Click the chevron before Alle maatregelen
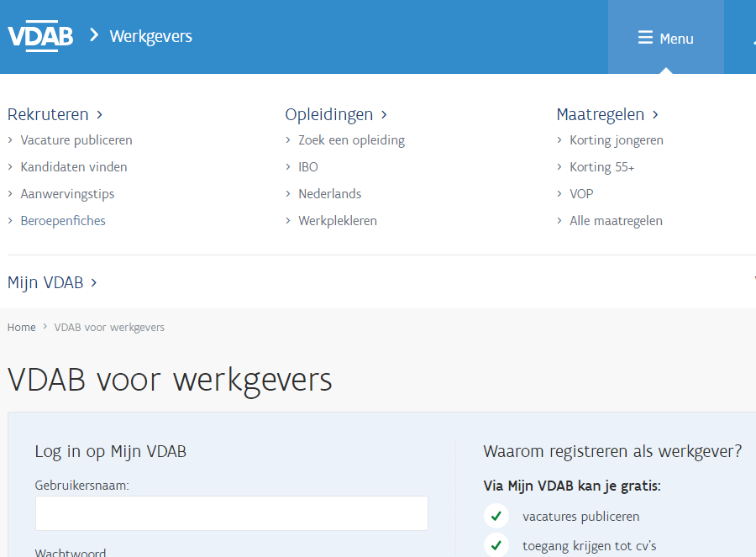The image size is (756, 557). click(559, 220)
